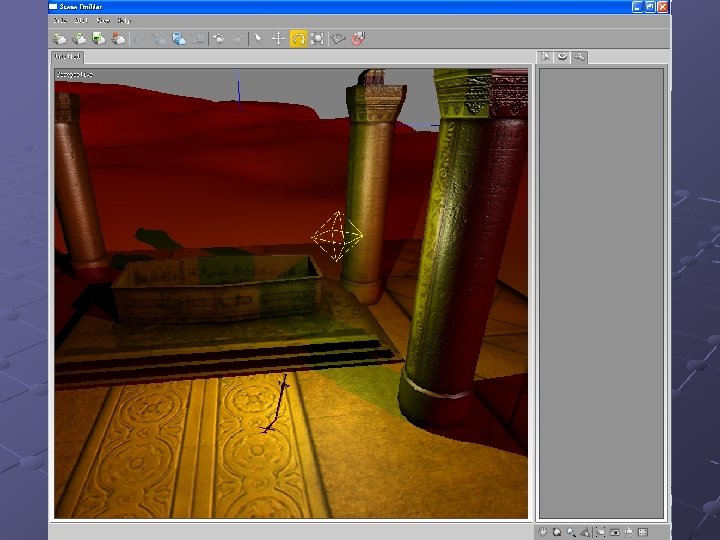
Task: Click the first toolbar icon on left
Action: (60, 39)
